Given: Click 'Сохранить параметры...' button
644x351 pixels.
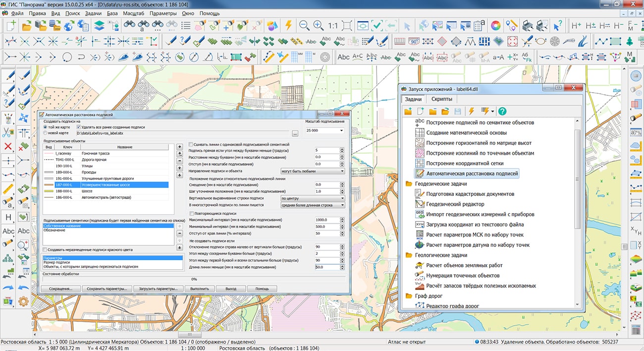Looking at the screenshot, I should pos(107,289).
